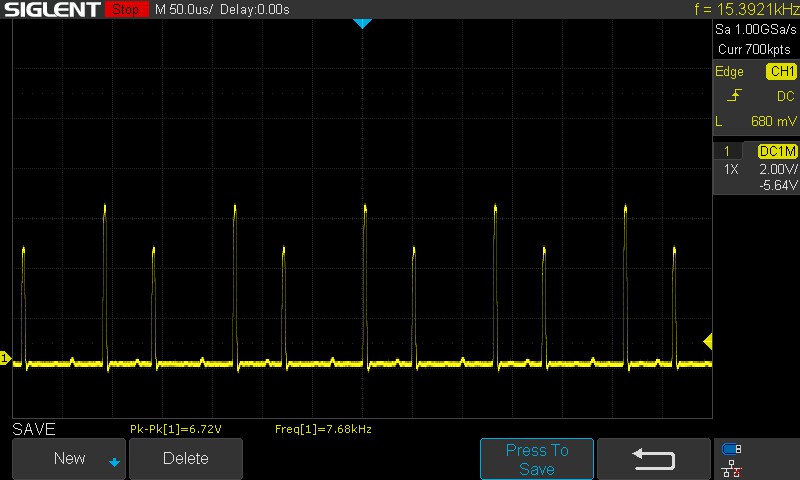Click the channel 1 ground level marker
Image resolution: width=800 pixels, height=480 pixels.
click(5, 358)
